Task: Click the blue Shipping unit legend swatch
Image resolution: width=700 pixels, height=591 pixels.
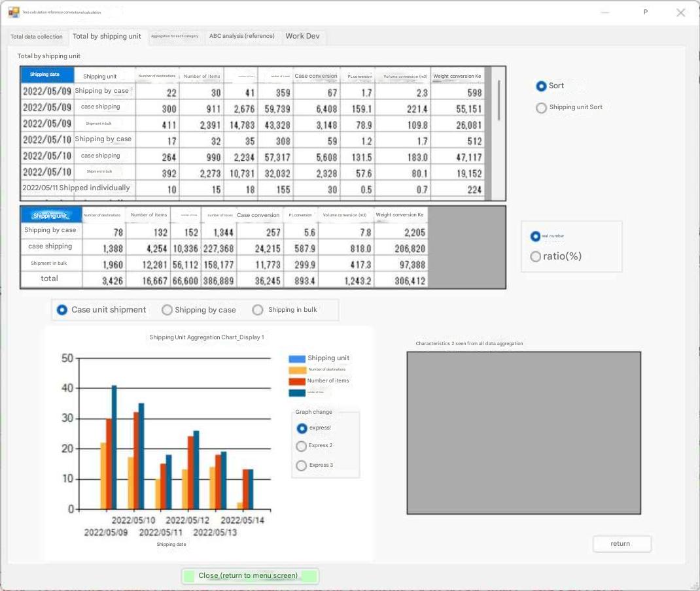Action: click(x=297, y=359)
